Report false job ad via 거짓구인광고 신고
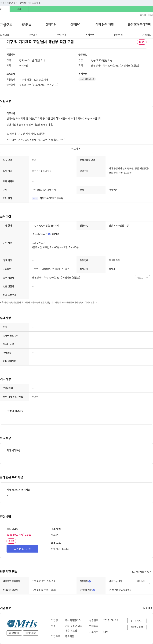This screenshot has height=644, width=153. pos(141,572)
